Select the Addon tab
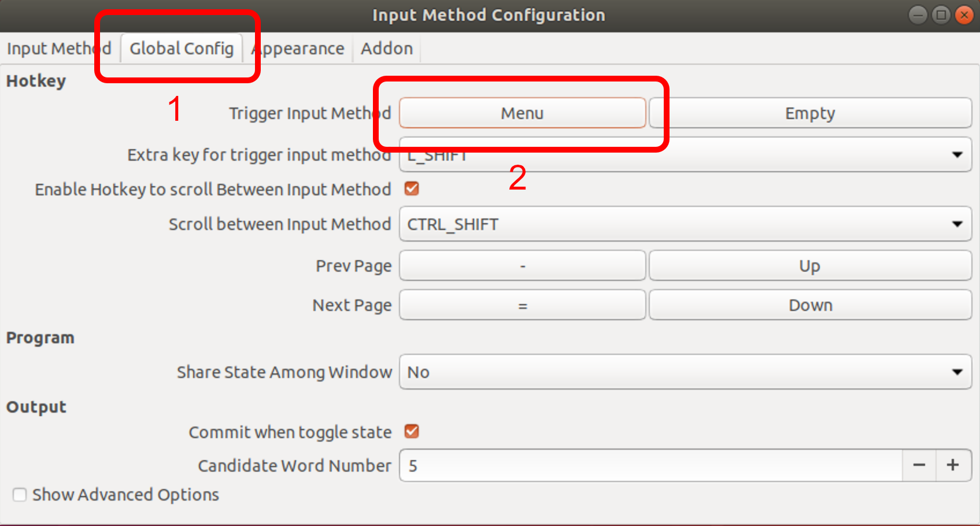 tap(387, 49)
